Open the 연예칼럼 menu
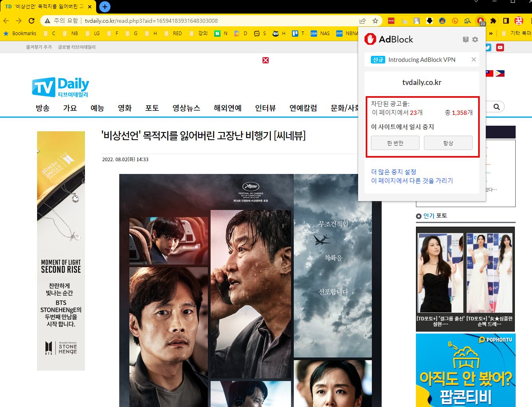532x407 pixels. (303, 108)
